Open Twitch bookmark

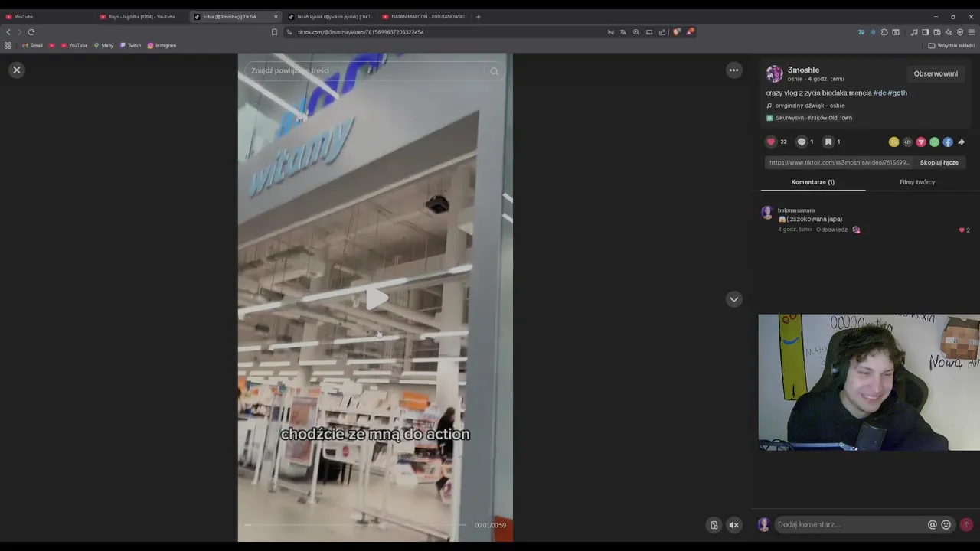pyautogui.click(x=130, y=45)
